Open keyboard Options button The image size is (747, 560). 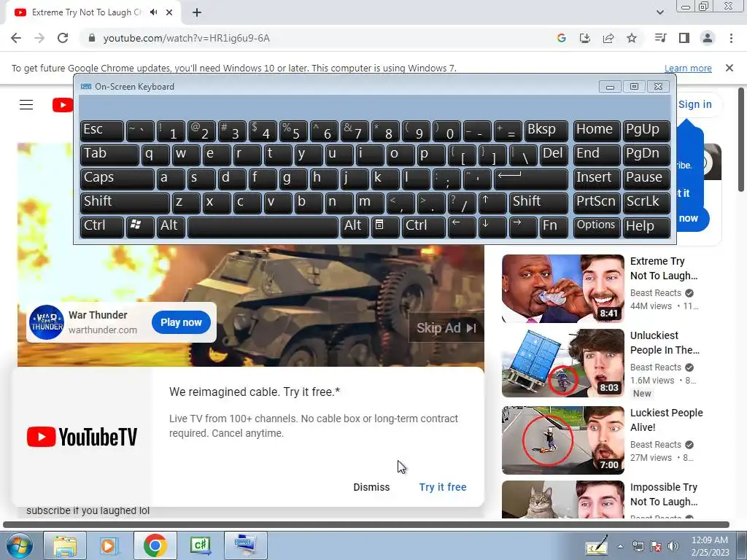click(x=596, y=227)
